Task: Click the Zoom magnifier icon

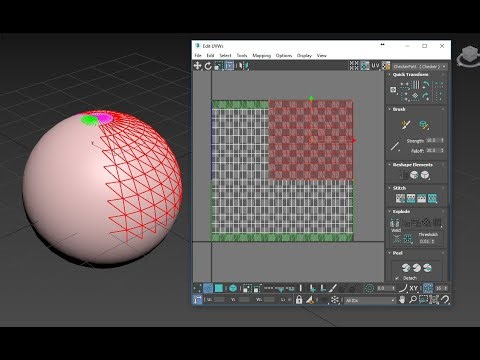Action: point(413,300)
